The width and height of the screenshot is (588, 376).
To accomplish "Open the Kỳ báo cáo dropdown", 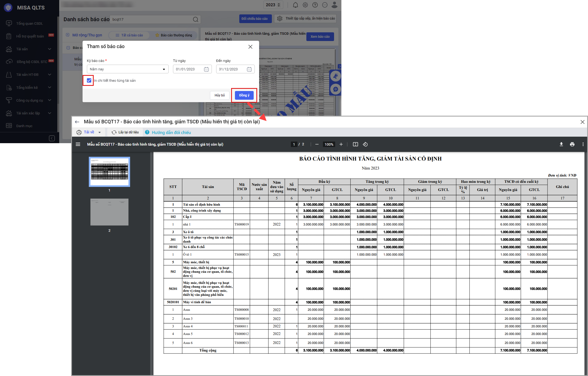I will pyautogui.click(x=128, y=69).
